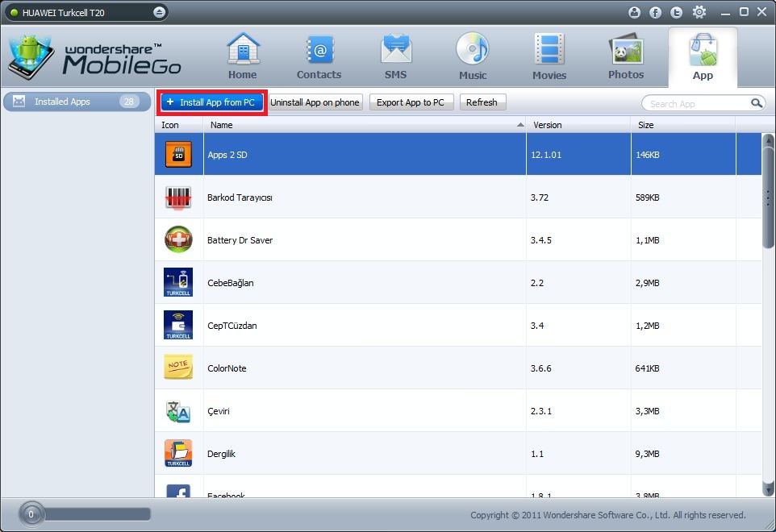
Task: Click the Apps 2 SD app icon
Action: (x=178, y=154)
